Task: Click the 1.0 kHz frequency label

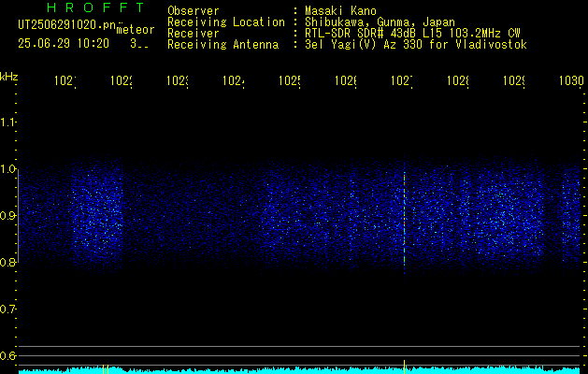Action: click(x=7, y=169)
